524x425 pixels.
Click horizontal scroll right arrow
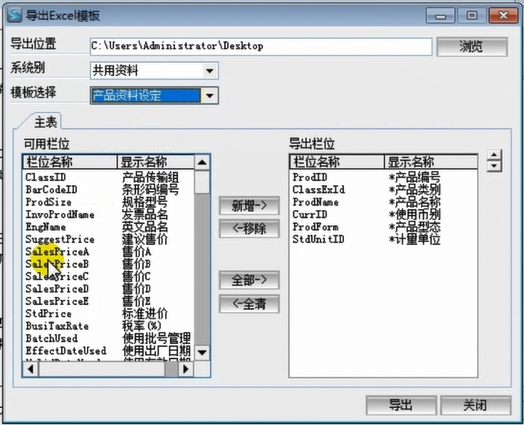coord(186,369)
